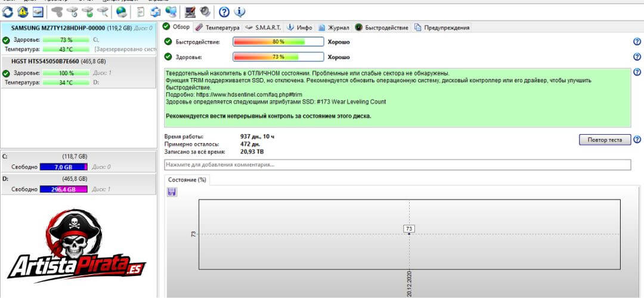Click the SAMSUNG 43 °C temperature bar
The image size is (644, 298).
66,49
